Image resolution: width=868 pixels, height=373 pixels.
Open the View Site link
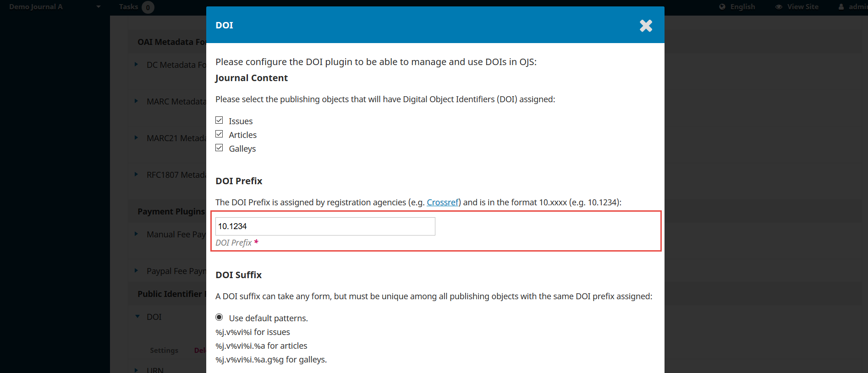[x=802, y=7]
